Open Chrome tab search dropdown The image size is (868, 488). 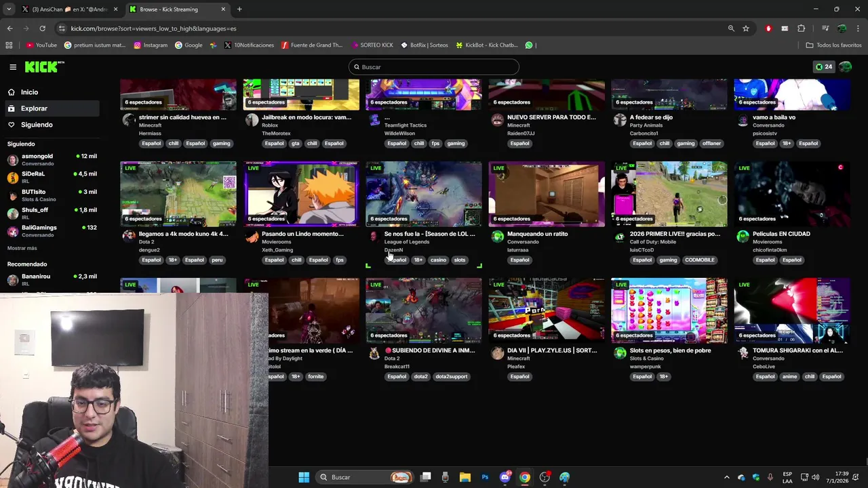click(x=9, y=9)
